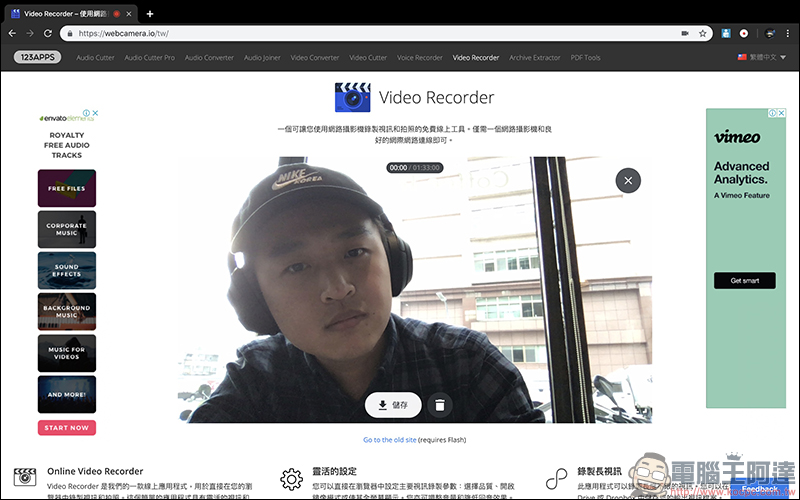The width and height of the screenshot is (800, 500).
Task: Save the recording with 儲存 button
Action: pyautogui.click(x=393, y=405)
